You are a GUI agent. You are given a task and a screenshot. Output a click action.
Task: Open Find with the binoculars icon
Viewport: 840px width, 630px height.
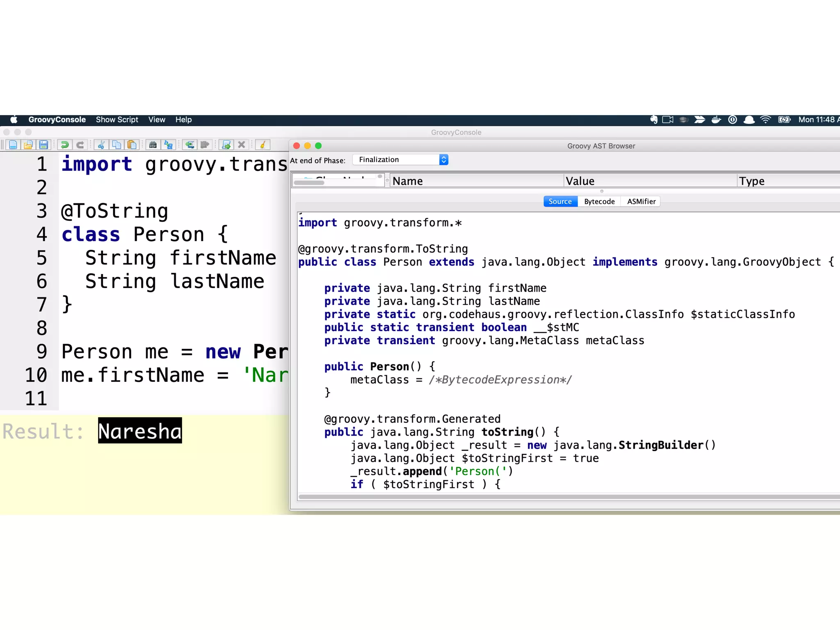(x=153, y=145)
